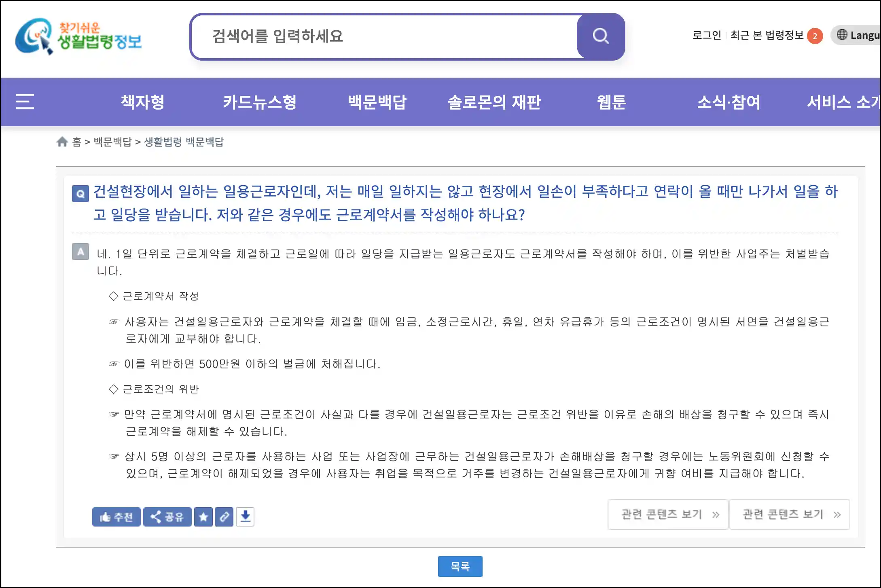
Task: Click 생활법령 백문백답 in the breadcrumb
Action: click(184, 142)
